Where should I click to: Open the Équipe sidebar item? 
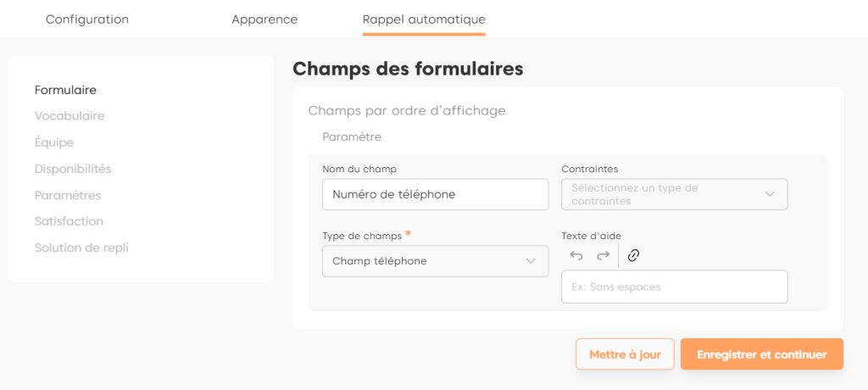click(x=54, y=142)
